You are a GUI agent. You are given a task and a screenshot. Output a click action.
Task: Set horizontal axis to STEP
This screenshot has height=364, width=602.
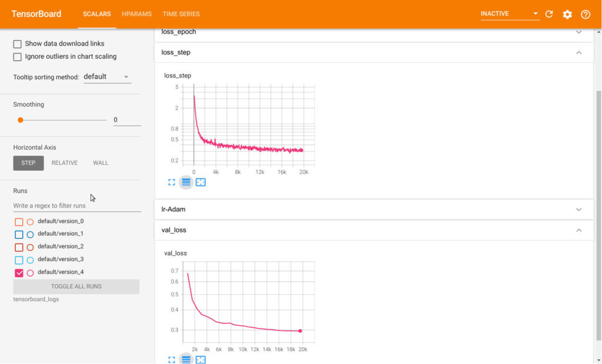point(28,163)
